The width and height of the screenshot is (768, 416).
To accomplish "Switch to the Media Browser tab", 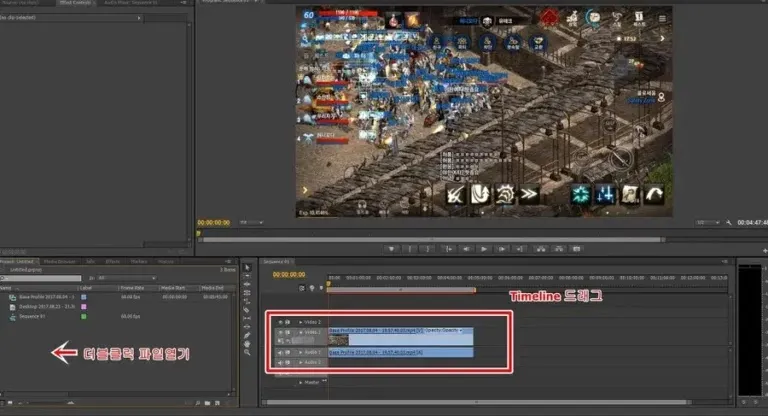I will point(60,262).
